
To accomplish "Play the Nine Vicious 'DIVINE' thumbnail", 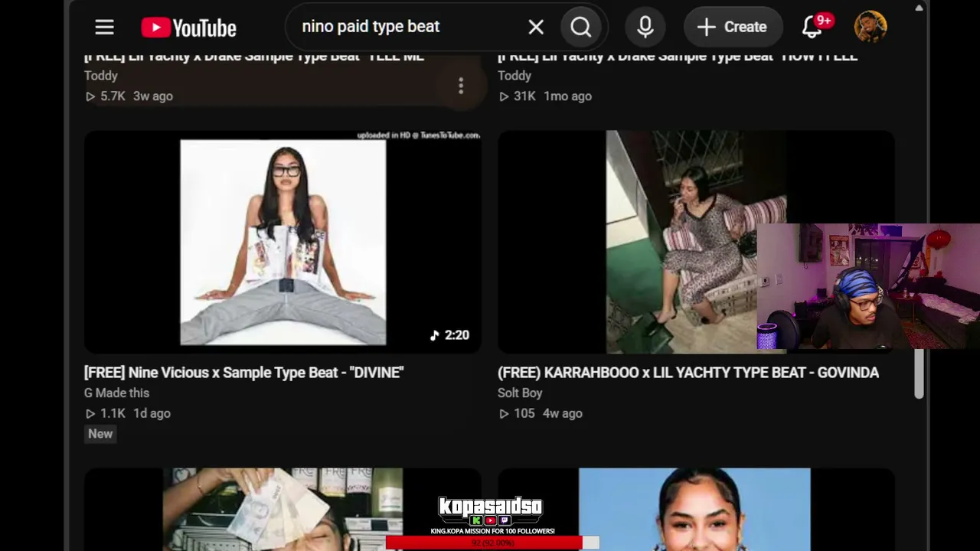I will pyautogui.click(x=283, y=242).
